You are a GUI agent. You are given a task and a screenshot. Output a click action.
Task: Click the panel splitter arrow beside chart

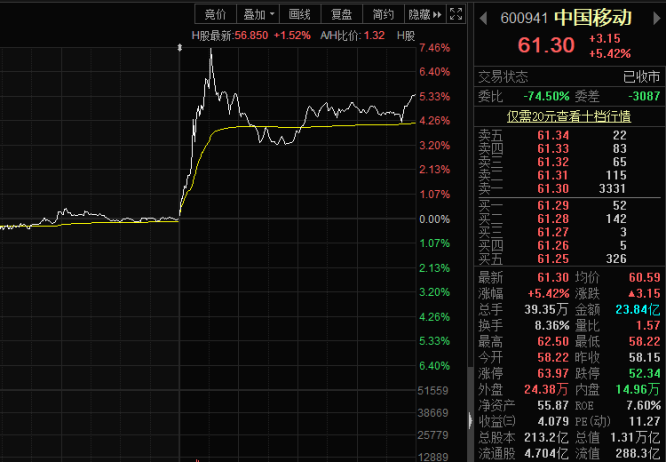(470, 420)
